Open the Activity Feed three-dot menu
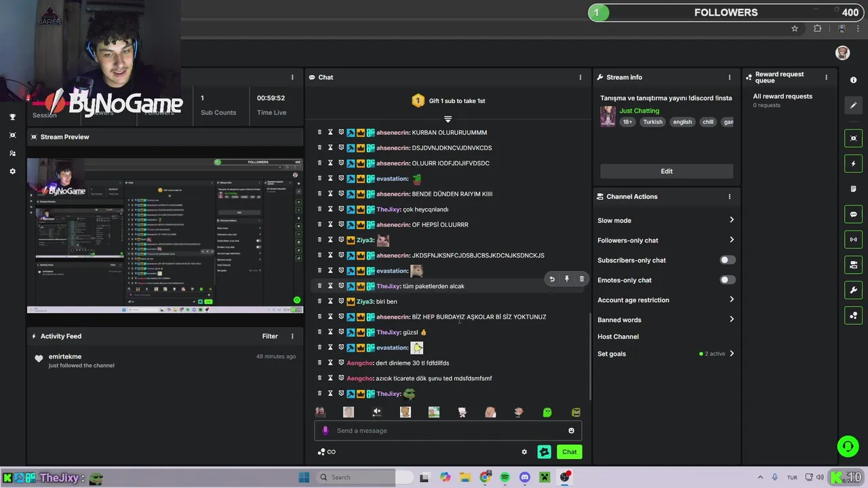Image resolution: width=868 pixels, height=488 pixels. [x=292, y=336]
